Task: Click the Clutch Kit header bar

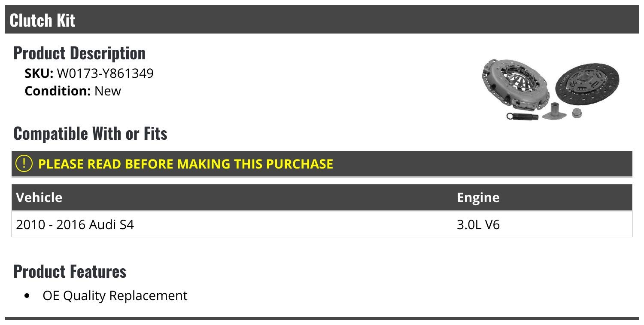Action: coord(322,20)
